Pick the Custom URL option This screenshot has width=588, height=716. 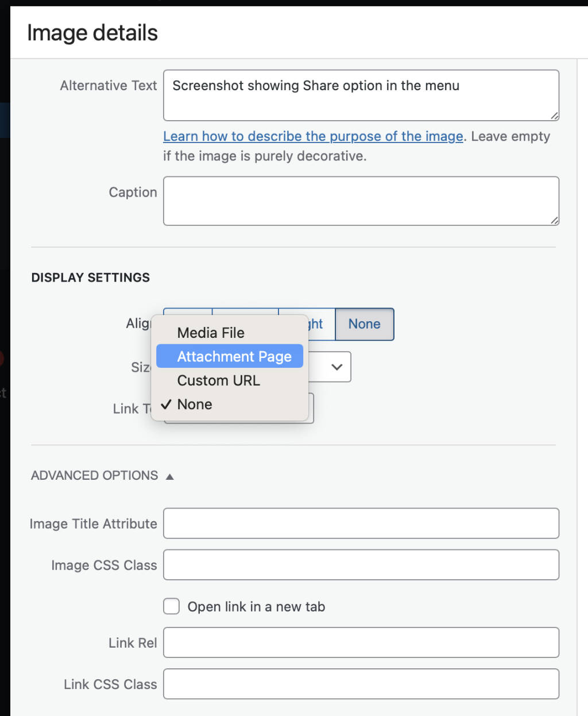[218, 380]
